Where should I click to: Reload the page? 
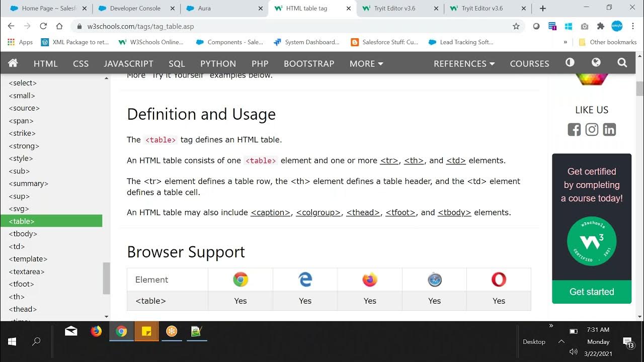click(43, 26)
